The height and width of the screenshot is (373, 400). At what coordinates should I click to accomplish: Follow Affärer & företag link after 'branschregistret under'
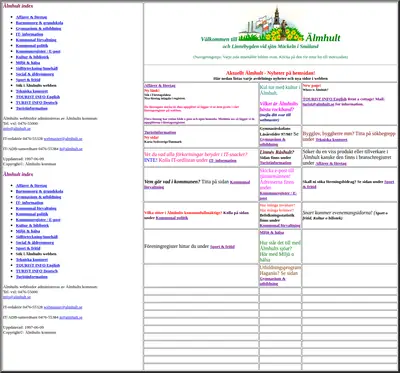(331, 164)
